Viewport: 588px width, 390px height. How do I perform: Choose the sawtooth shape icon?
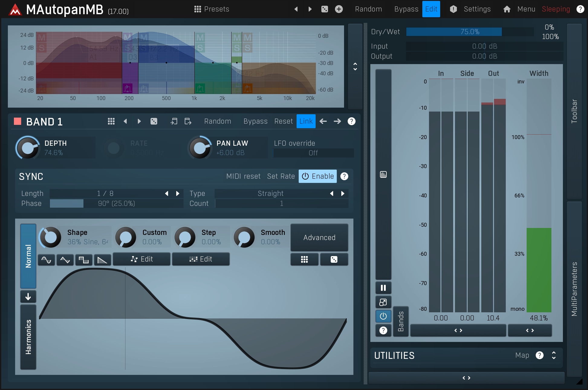[x=102, y=260]
